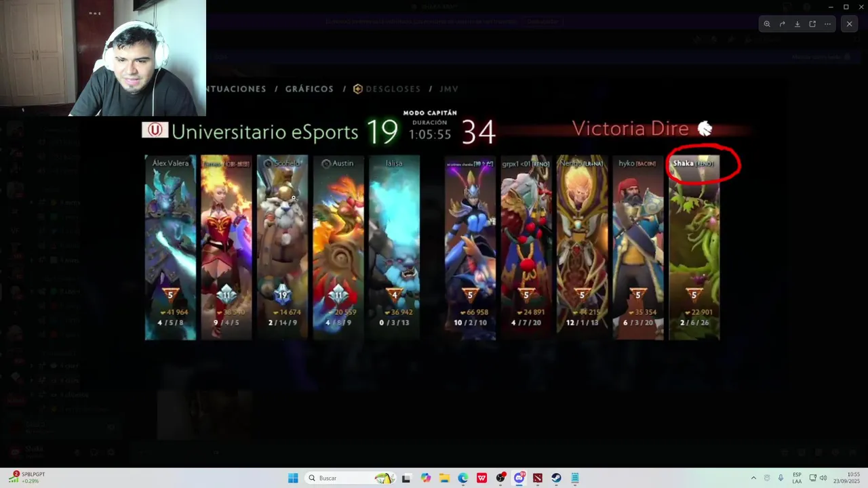Click the Universitario eSports team name

pos(264,131)
